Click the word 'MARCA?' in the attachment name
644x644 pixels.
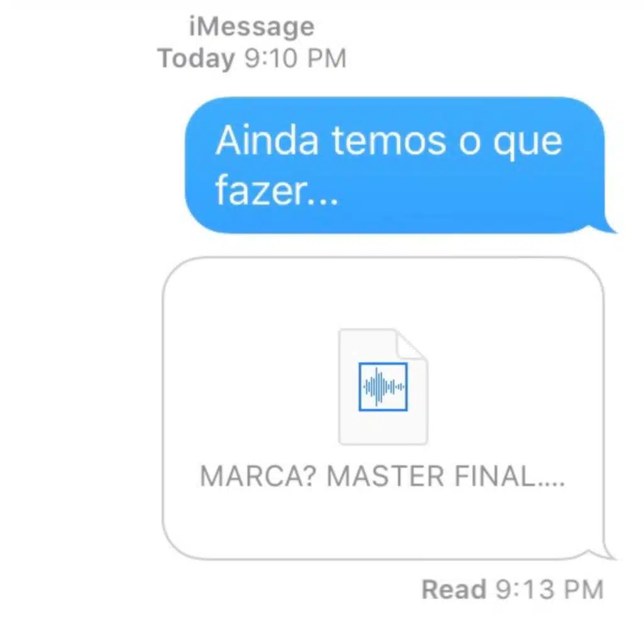pos(258,477)
